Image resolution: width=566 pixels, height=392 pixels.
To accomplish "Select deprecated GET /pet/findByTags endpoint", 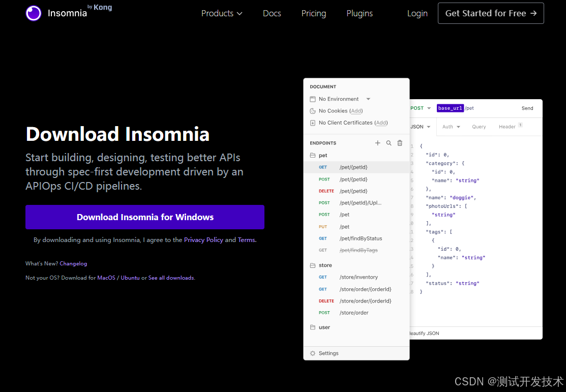I will click(x=356, y=250).
